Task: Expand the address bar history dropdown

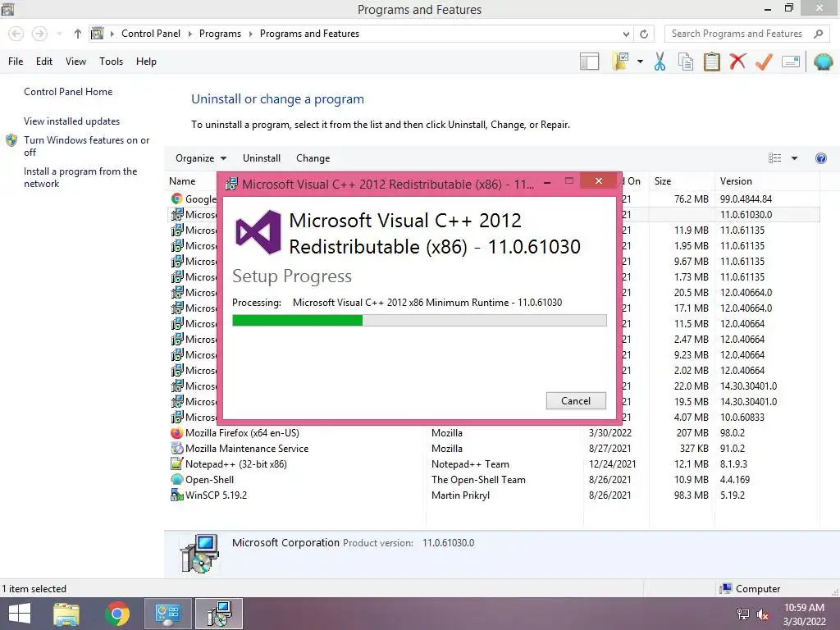Action: [x=626, y=34]
